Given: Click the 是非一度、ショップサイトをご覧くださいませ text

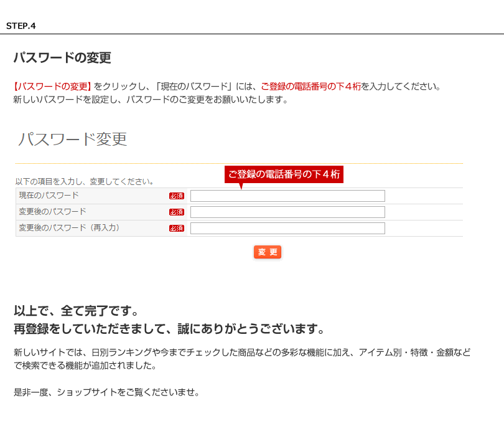Looking at the screenshot, I should tap(106, 392).
